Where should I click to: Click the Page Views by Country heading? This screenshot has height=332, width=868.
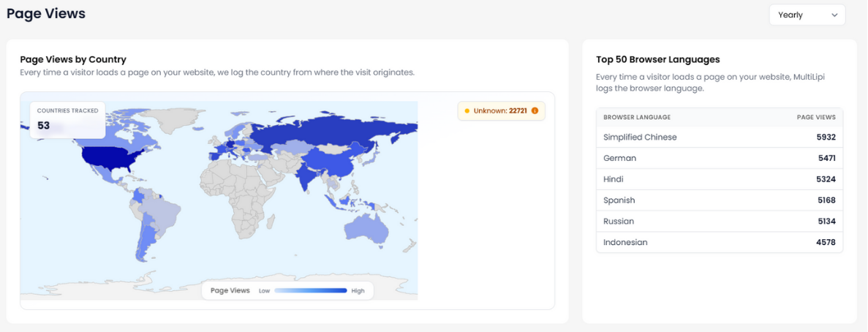pyautogui.click(x=73, y=59)
